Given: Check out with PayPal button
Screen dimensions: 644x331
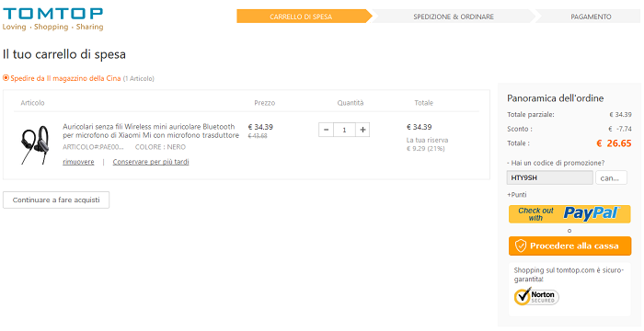Looking at the screenshot, I should (x=569, y=214).
